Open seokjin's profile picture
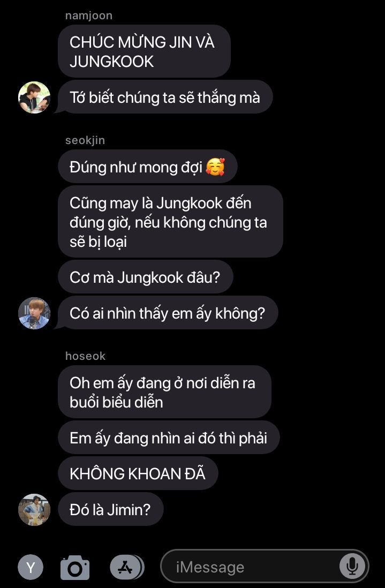 34,313
